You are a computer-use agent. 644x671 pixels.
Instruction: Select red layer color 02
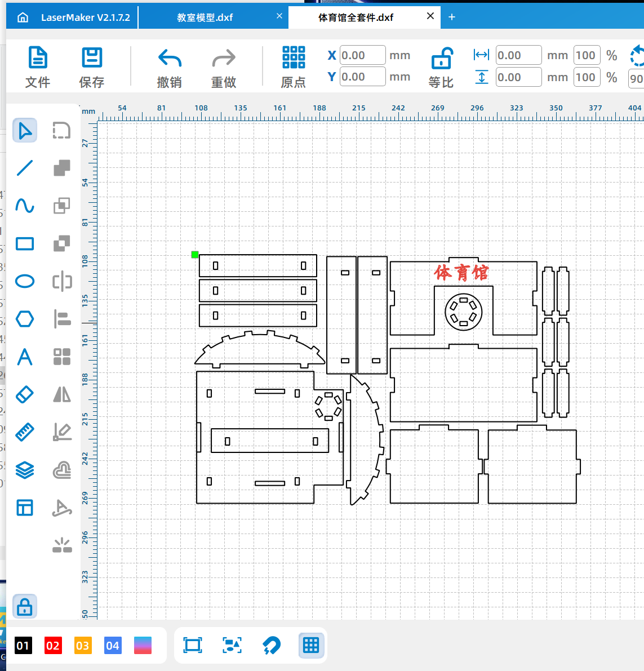(x=53, y=645)
